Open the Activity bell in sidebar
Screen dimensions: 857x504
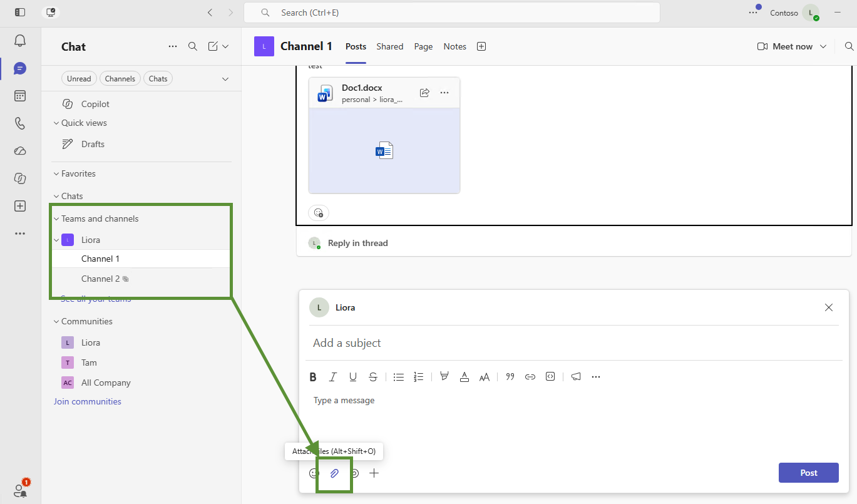(20, 41)
